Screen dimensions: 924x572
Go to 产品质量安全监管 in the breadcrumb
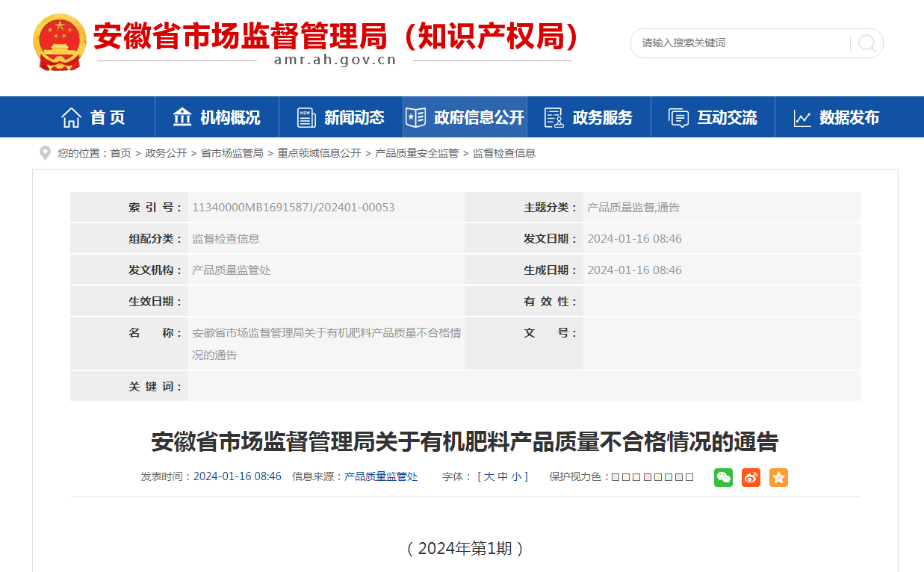coord(417,153)
